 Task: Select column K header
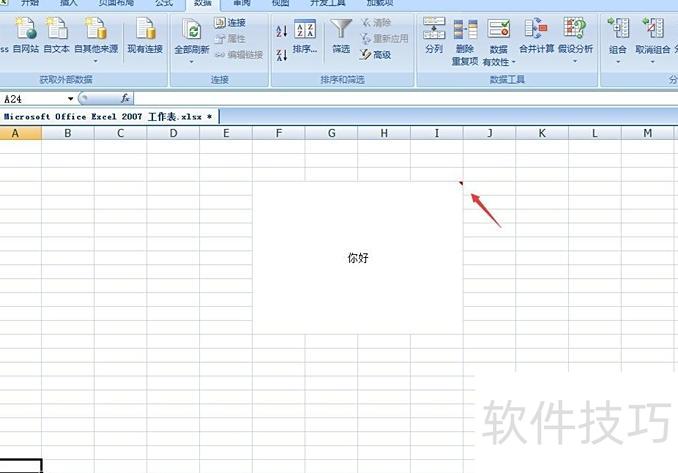point(542,133)
